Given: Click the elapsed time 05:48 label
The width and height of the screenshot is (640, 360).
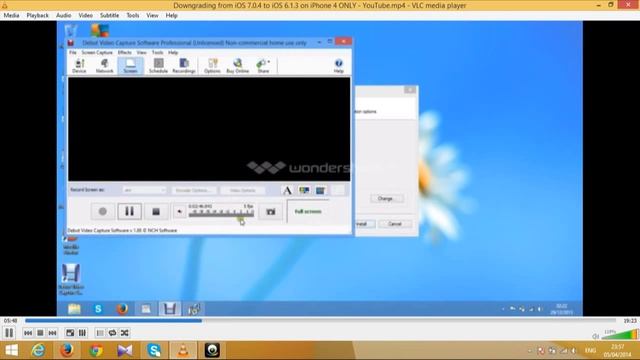Looking at the screenshot, I should pyautogui.click(x=11, y=321).
